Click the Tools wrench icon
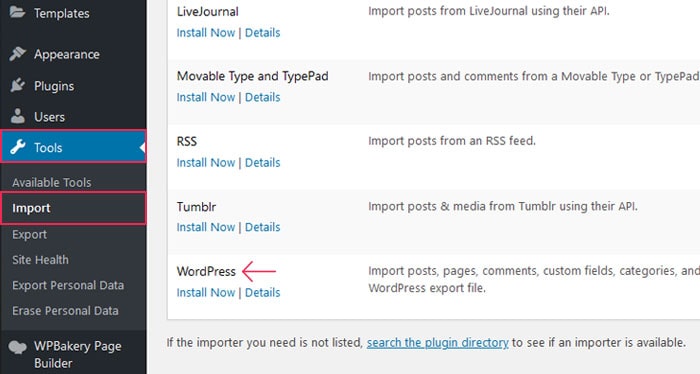 click(17, 147)
